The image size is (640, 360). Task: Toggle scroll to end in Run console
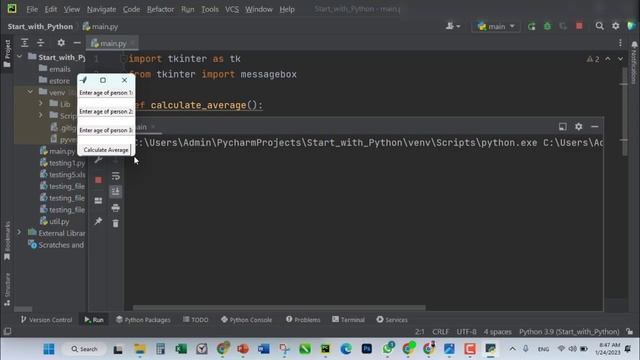point(116,191)
